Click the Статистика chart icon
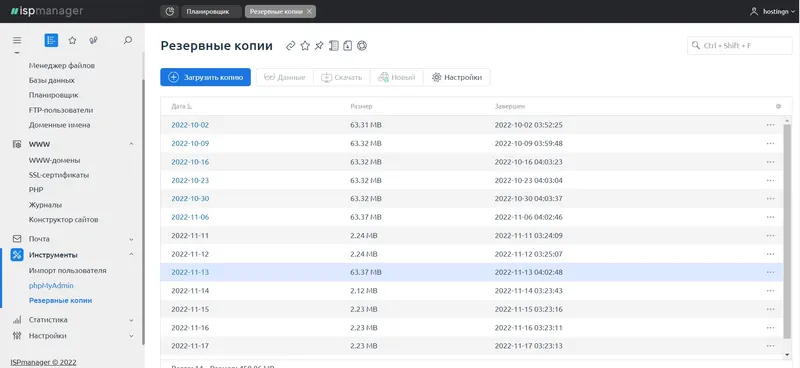This screenshot has width=800, height=368. click(x=17, y=320)
